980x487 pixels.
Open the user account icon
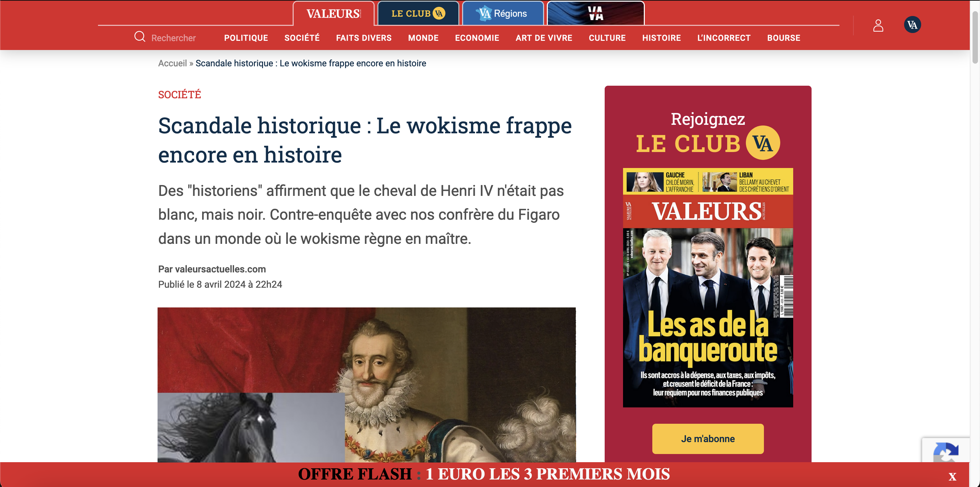pos(878,26)
